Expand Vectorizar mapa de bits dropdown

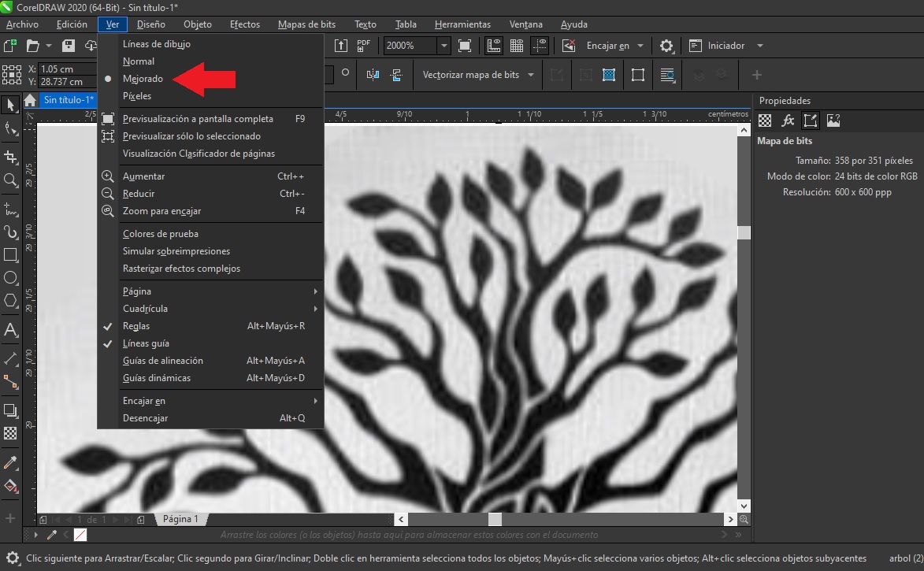coord(531,75)
